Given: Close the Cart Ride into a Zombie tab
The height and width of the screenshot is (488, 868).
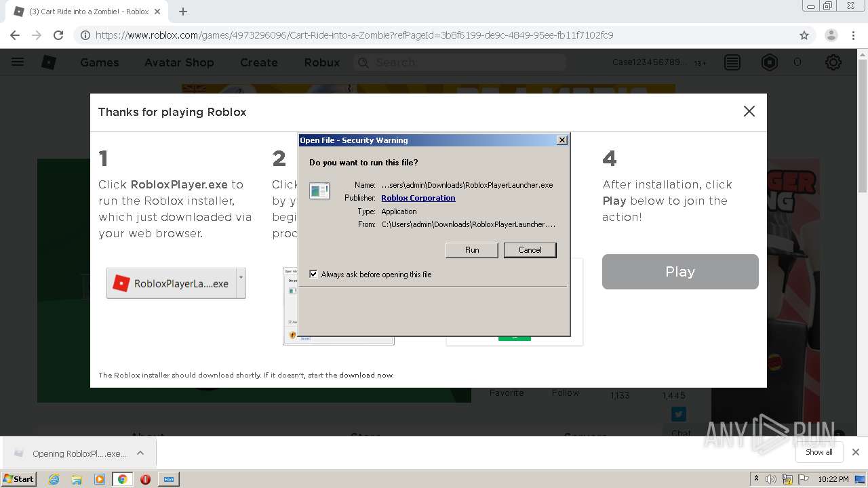Looking at the screenshot, I should [157, 12].
